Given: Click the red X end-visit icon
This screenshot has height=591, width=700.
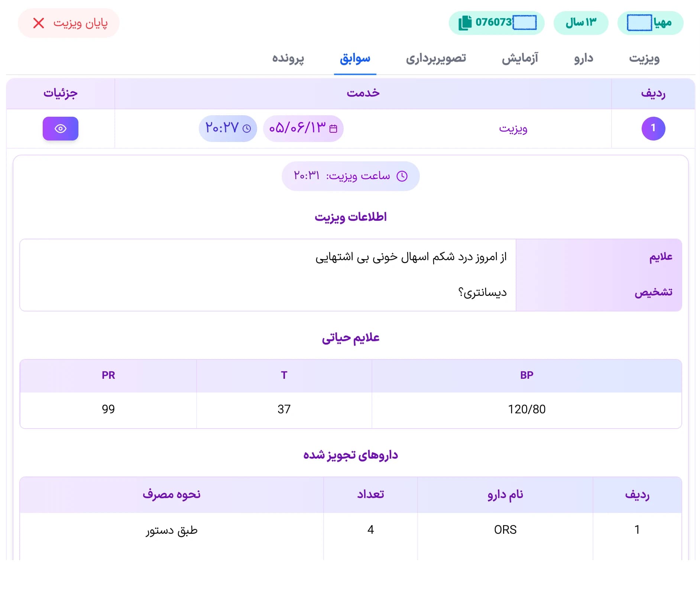Looking at the screenshot, I should 39,23.
